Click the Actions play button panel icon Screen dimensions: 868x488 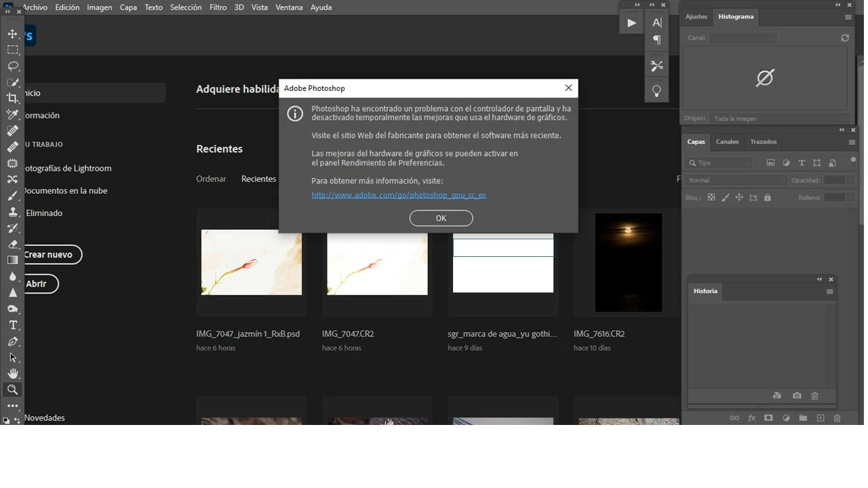631,23
